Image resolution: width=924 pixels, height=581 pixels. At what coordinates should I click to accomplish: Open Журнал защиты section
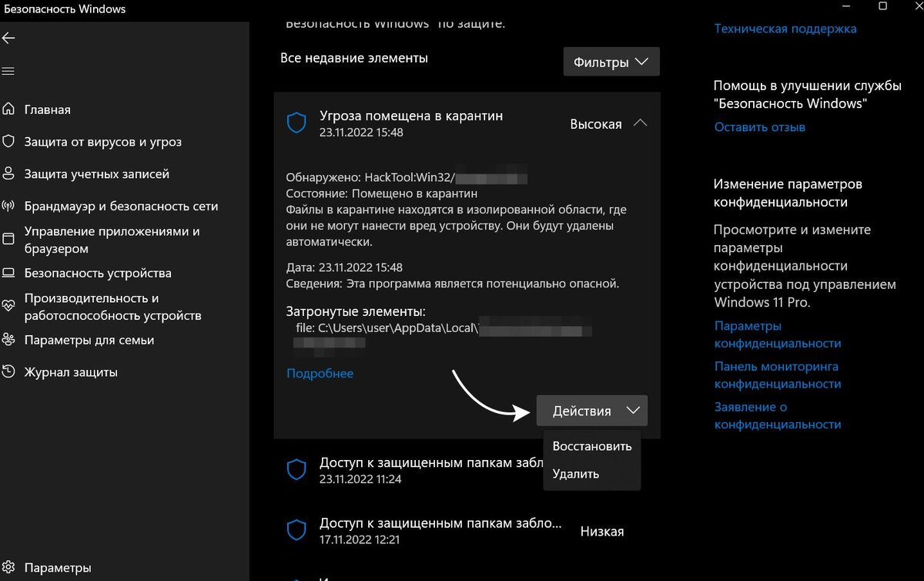(x=71, y=372)
